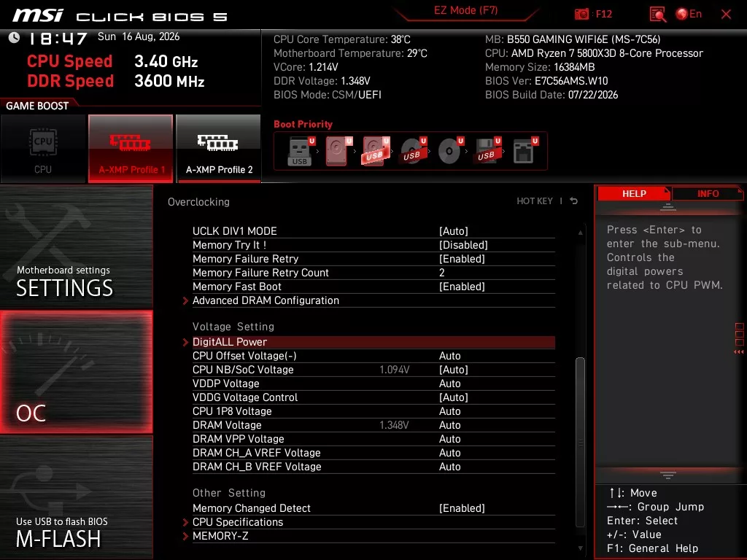
Task: Select the first USB key boot device icon
Action: [301, 152]
